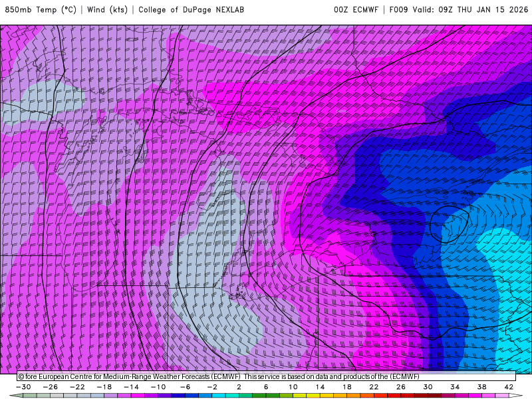532x399 pixels.
Task: Click the 10 label on the temperature scale
Action: (x=293, y=387)
